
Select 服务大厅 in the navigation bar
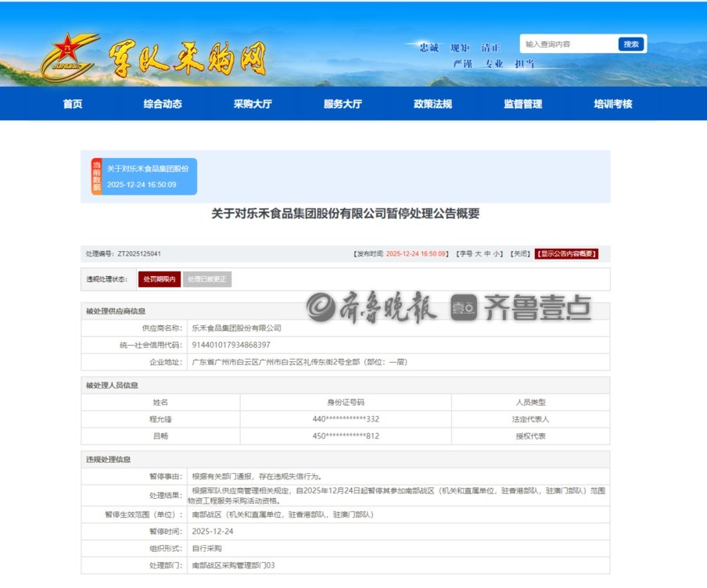tap(343, 104)
